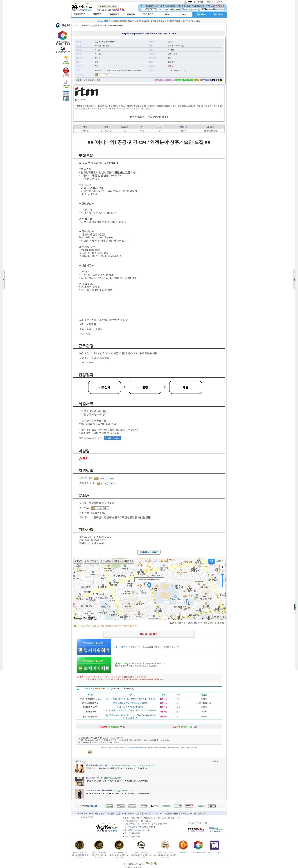Open the 어워못 건설워커 trophy icon
This screenshot has height=868, width=298.
pyautogui.click(x=66, y=60)
